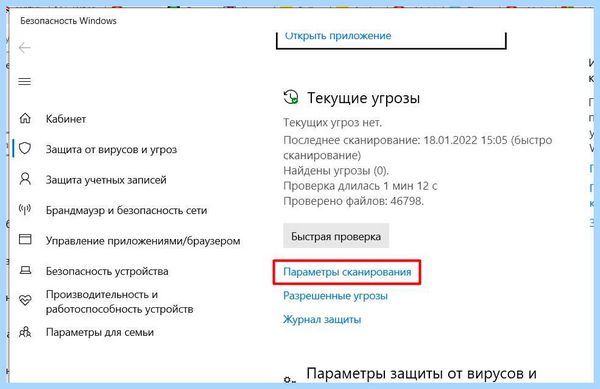Go back with the back arrow
Screen dimensions: 600x389
(x=24, y=48)
